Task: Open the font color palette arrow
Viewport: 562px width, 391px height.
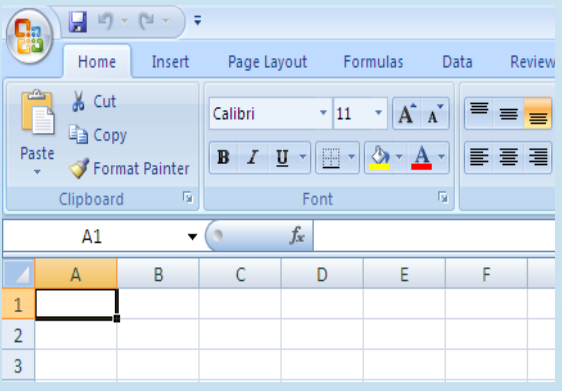Action: click(442, 157)
